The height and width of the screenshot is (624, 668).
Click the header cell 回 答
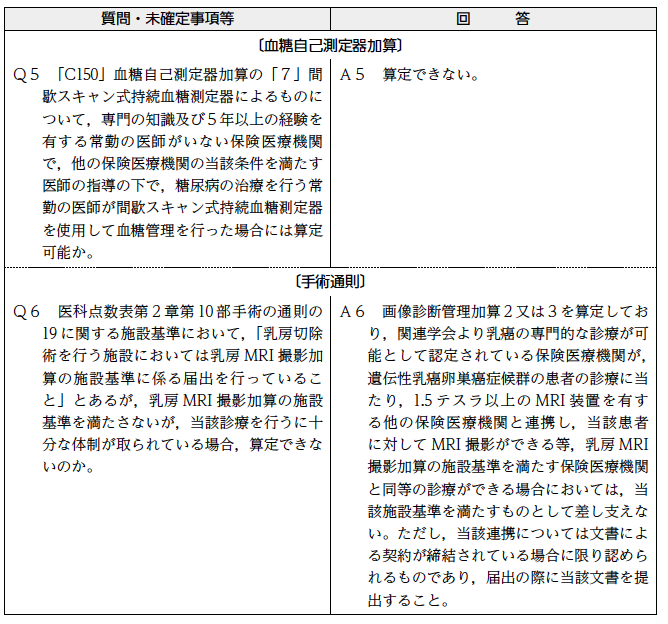coord(493,19)
